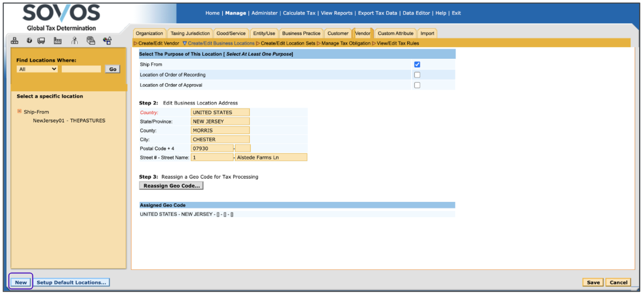Open the Customer tab
Viewport: 644px width, 296px height.
[338, 34]
